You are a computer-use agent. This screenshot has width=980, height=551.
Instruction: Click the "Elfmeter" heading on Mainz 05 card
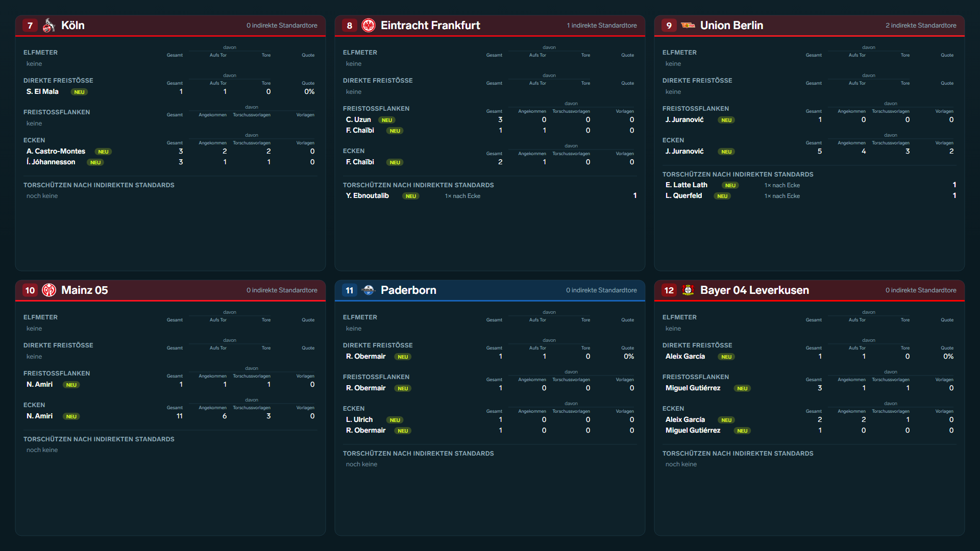click(x=40, y=317)
